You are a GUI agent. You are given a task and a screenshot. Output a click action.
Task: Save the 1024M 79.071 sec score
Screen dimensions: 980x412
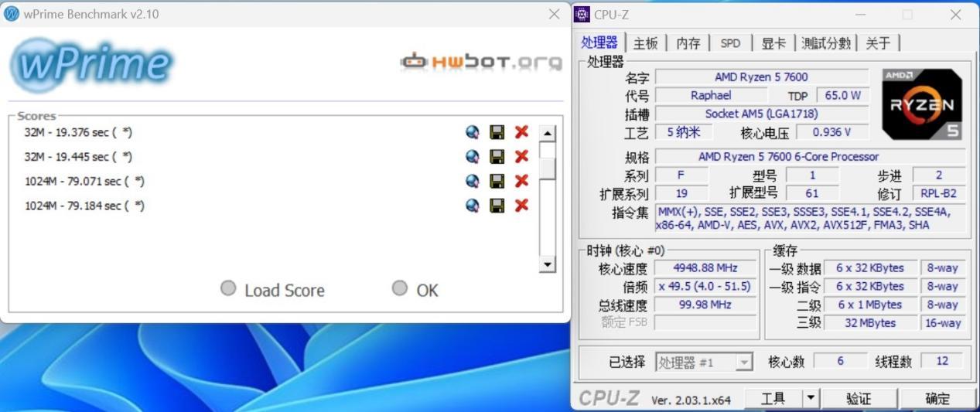(497, 181)
